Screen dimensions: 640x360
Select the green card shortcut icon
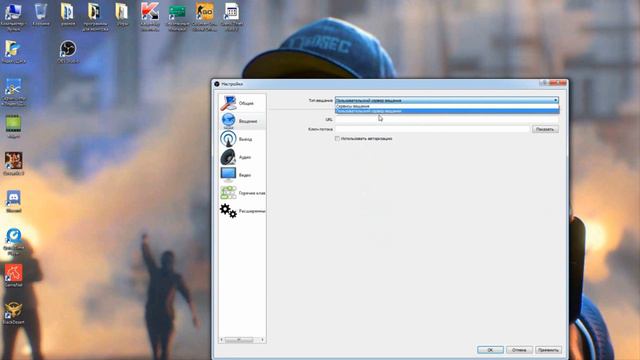[x=178, y=16]
